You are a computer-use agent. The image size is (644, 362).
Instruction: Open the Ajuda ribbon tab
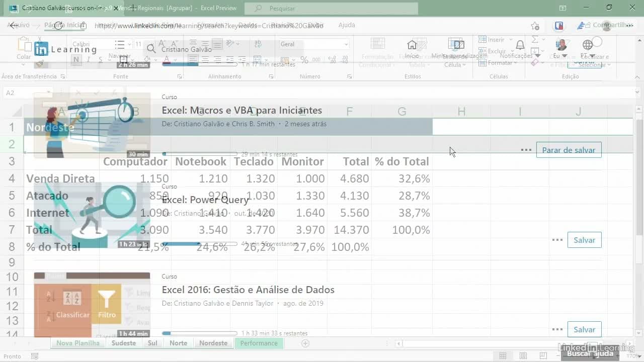(347, 25)
